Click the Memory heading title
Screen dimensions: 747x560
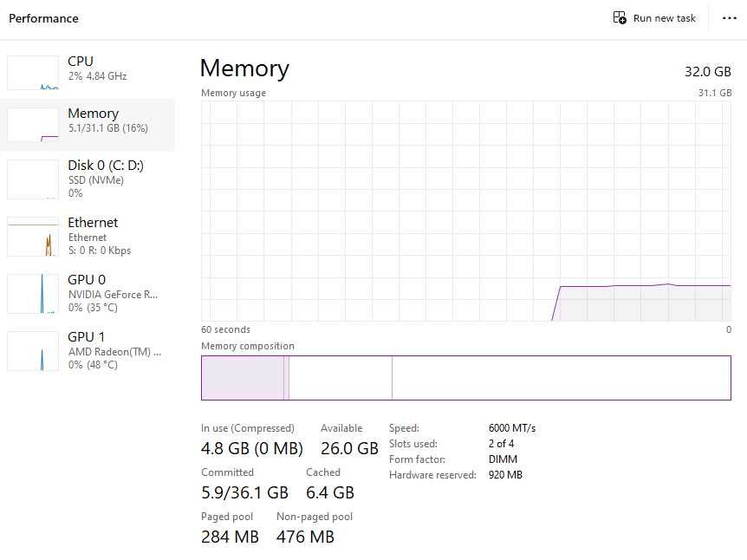coord(244,68)
